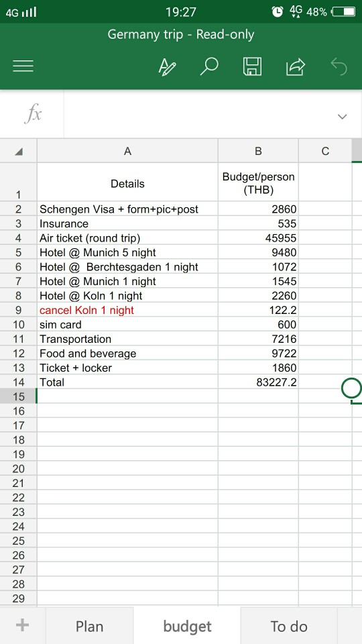The height and width of the screenshot is (644, 362).
Task: Select the Air ticket (round trip) cell
Action: point(127,238)
